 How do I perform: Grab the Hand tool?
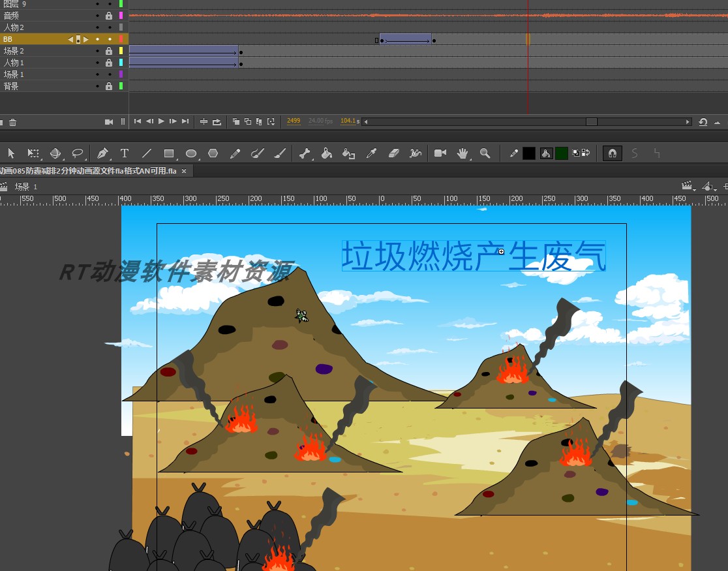(x=462, y=153)
